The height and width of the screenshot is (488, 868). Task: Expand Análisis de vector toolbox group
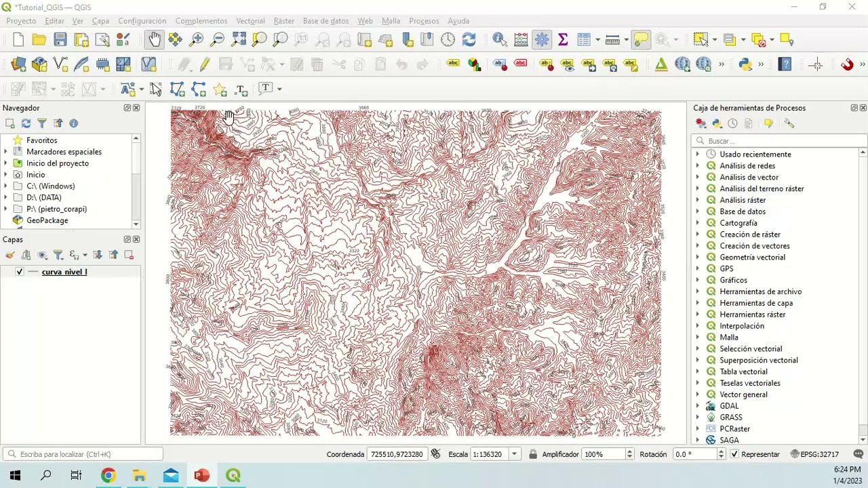[698, 177]
